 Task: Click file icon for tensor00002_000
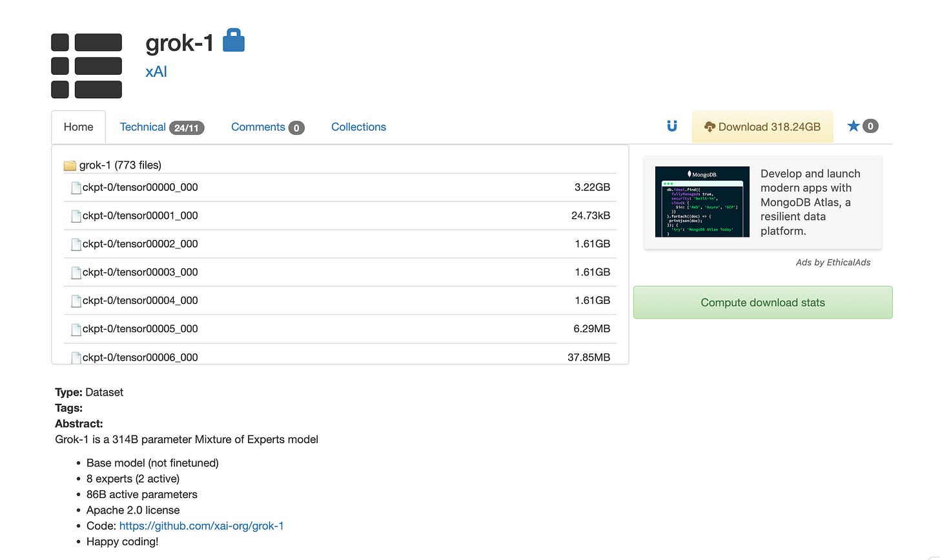coord(76,245)
